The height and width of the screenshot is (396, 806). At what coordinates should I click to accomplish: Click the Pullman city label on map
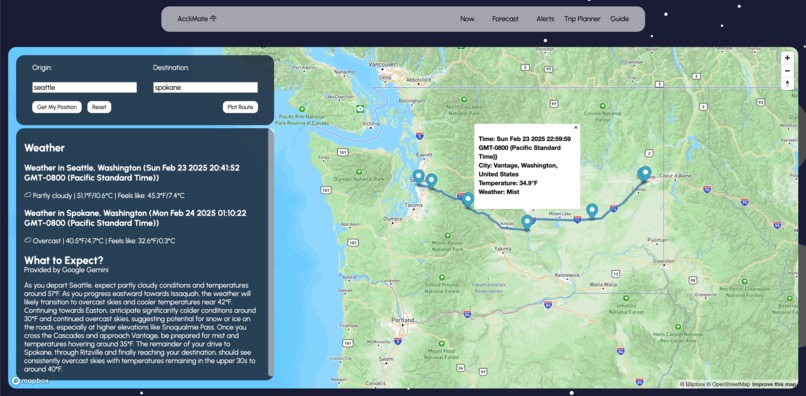click(657, 240)
